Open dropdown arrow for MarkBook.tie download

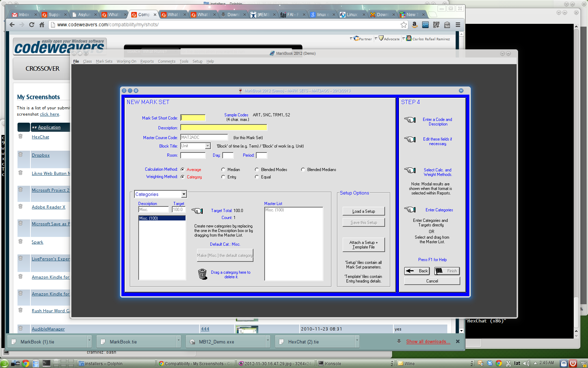click(178, 341)
